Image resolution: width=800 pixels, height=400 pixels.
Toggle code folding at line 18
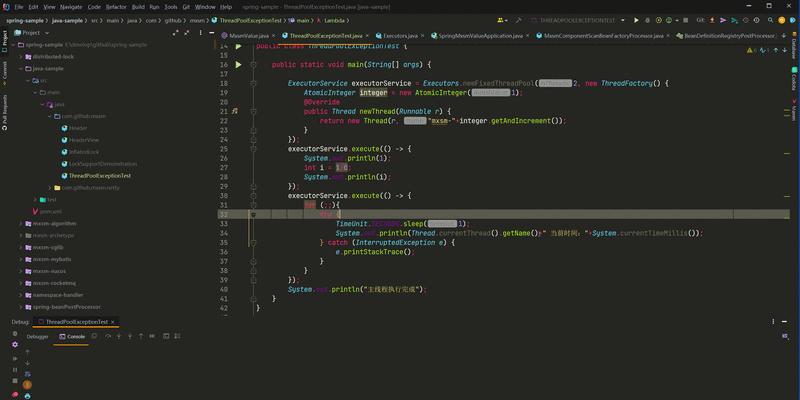pos(254,83)
